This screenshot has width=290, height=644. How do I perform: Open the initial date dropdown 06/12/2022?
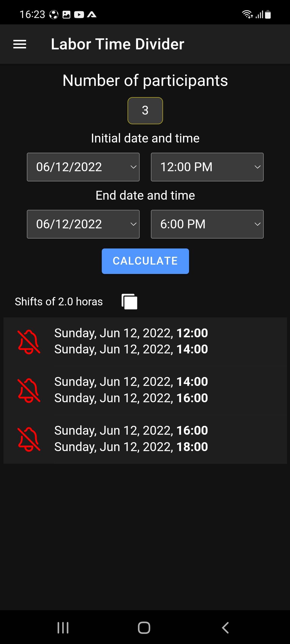[x=83, y=167]
